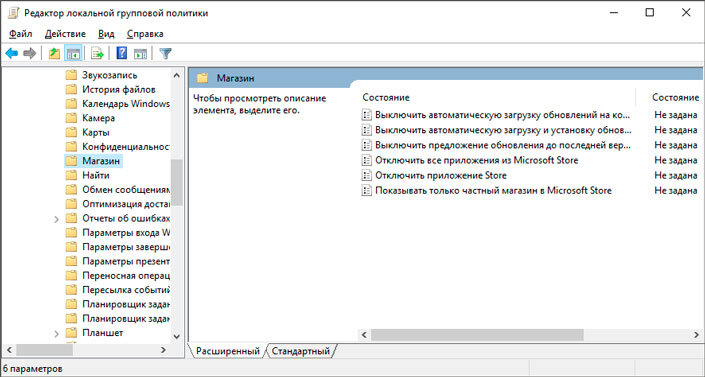Click the Export list toolbar icon
This screenshot has width=705, height=377.
point(97,54)
